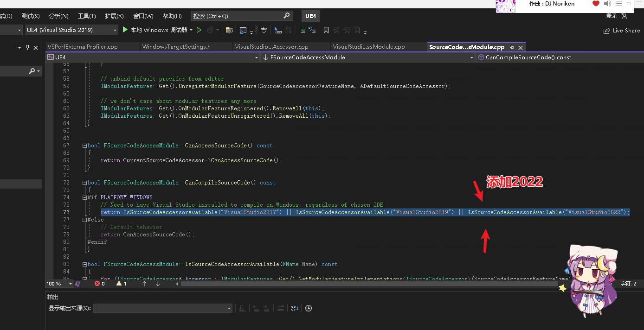Toggle word wrap in the output panel
The image size is (644, 330).
295,308
